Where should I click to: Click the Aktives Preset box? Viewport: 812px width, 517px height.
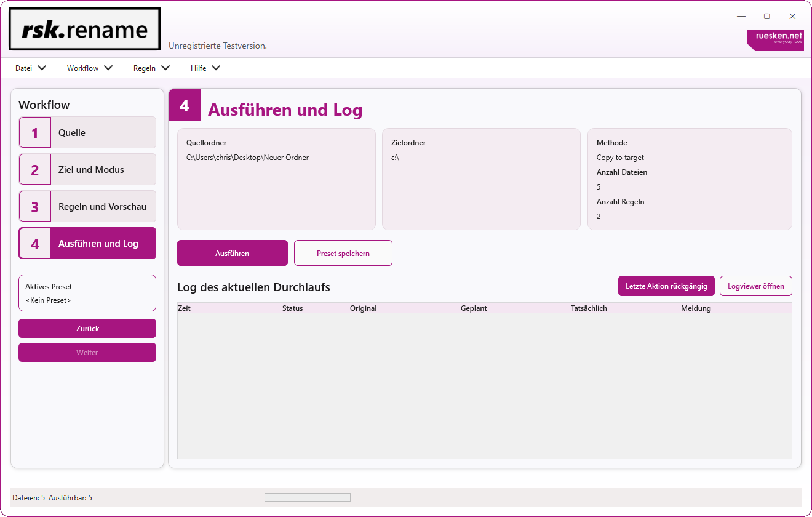[87, 294]
